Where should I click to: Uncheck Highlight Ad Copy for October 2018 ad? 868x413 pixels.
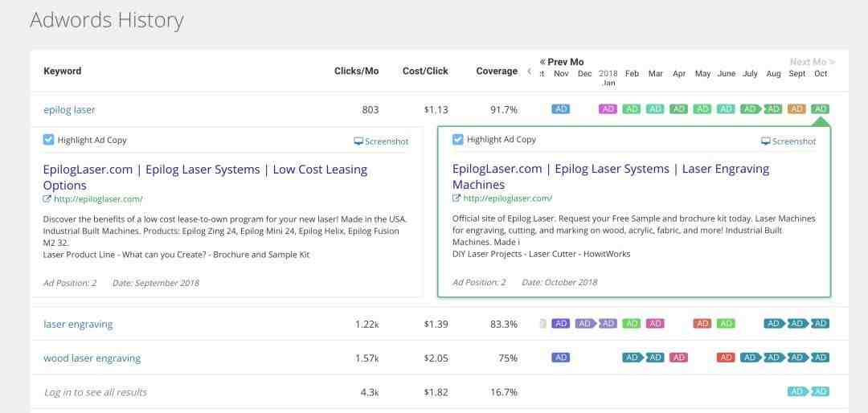(457, 139)
